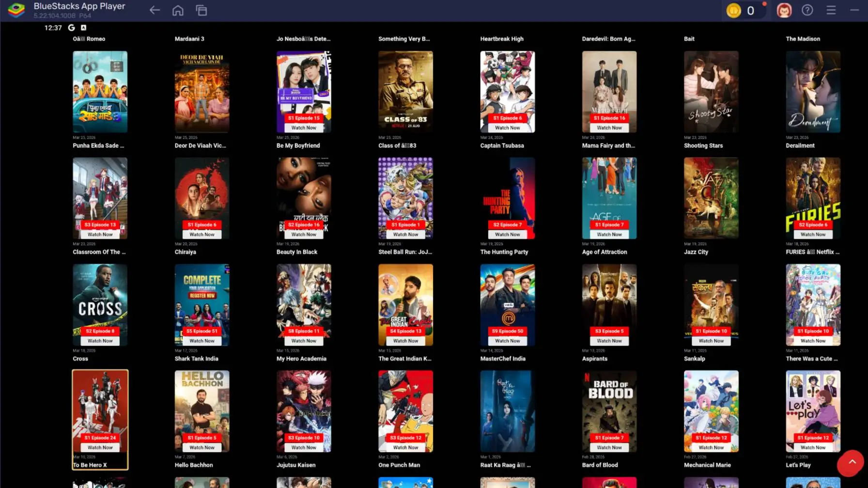Click Watch Now under My Hero Academia
This screenshot has width=868, height=488.
pyautogui.click(x=304, y=340)
